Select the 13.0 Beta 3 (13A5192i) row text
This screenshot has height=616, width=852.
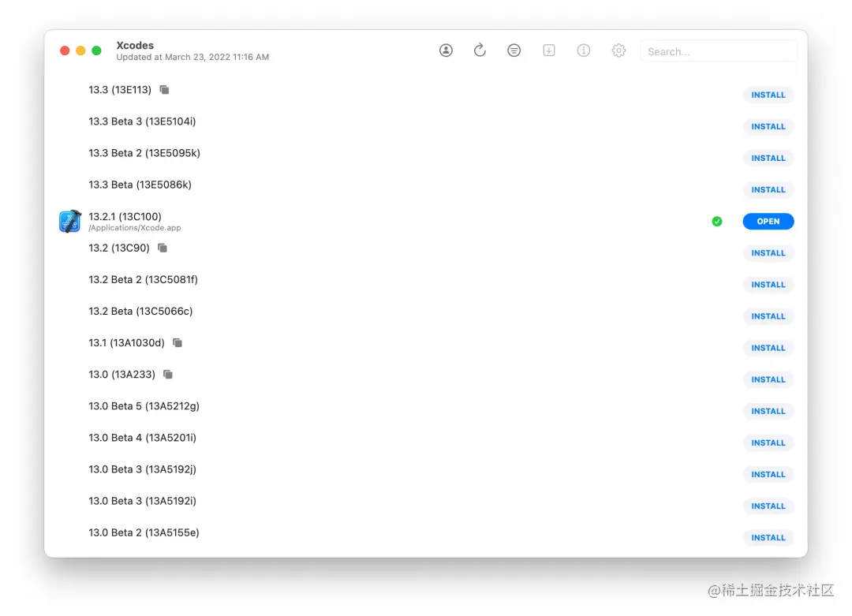coord(142,501)
